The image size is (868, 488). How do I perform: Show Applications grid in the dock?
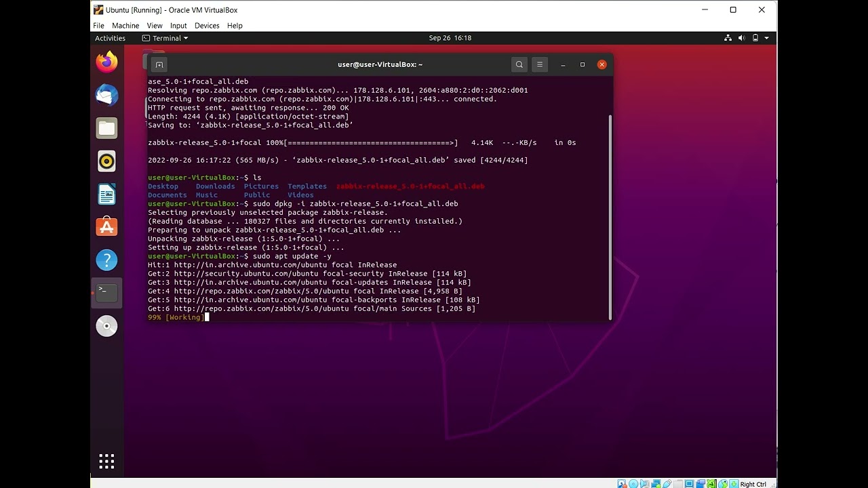(x=106, y=462)
